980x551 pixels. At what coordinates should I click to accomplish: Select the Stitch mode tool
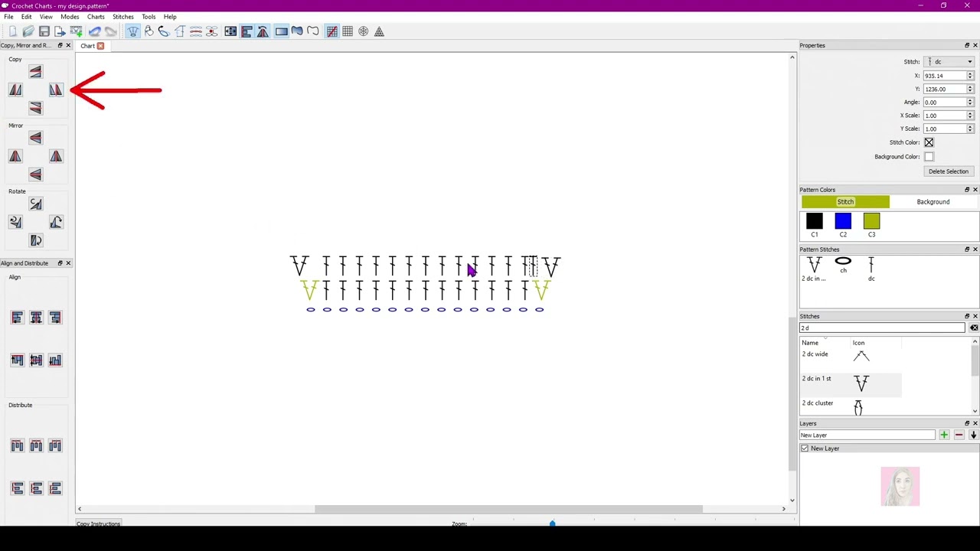133,31
